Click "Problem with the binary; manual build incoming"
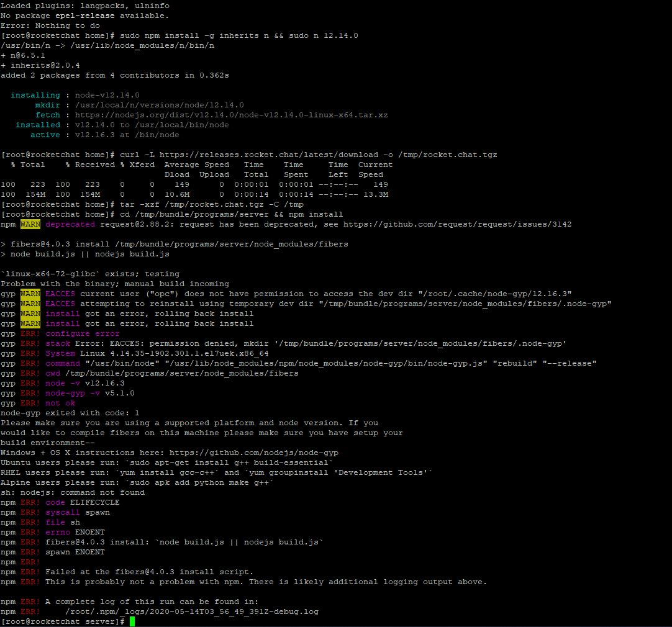Screen dimensions: 672x627 (x=115, y=284)
